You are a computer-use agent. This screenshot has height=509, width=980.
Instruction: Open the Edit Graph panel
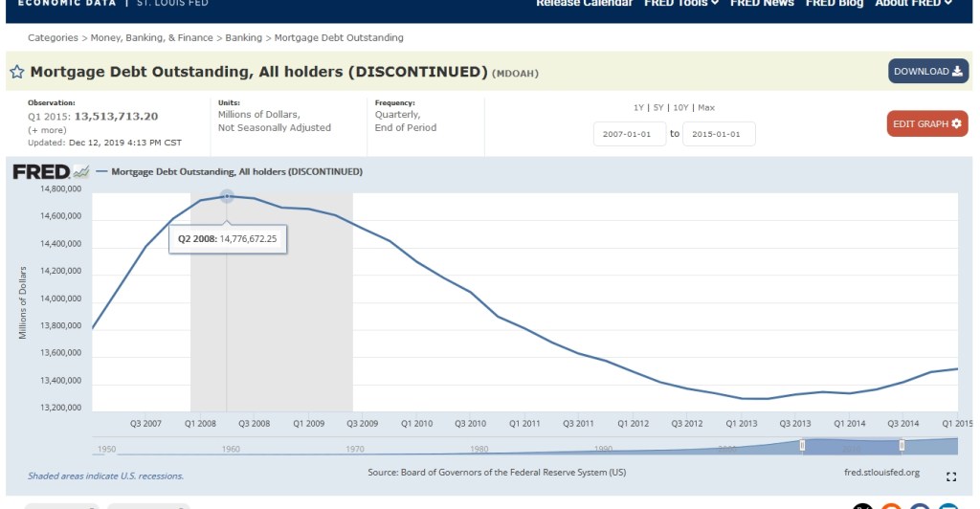tap(926, 124)
